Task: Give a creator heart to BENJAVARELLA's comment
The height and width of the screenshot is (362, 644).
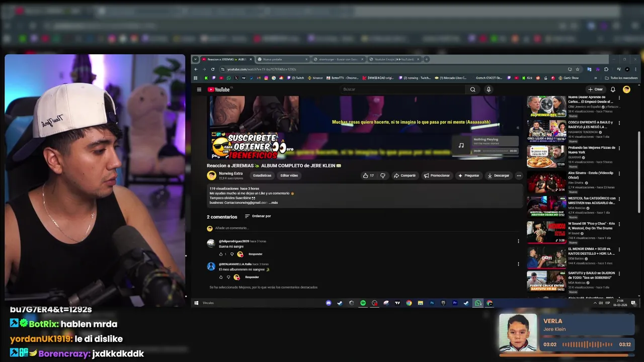Action: point(236,277)
